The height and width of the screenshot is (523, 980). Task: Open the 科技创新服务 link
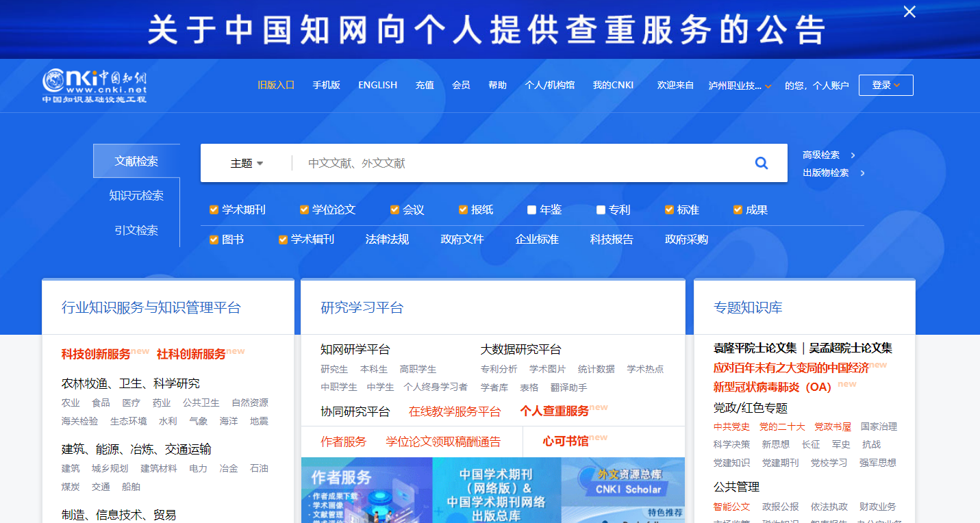[96, 354]
